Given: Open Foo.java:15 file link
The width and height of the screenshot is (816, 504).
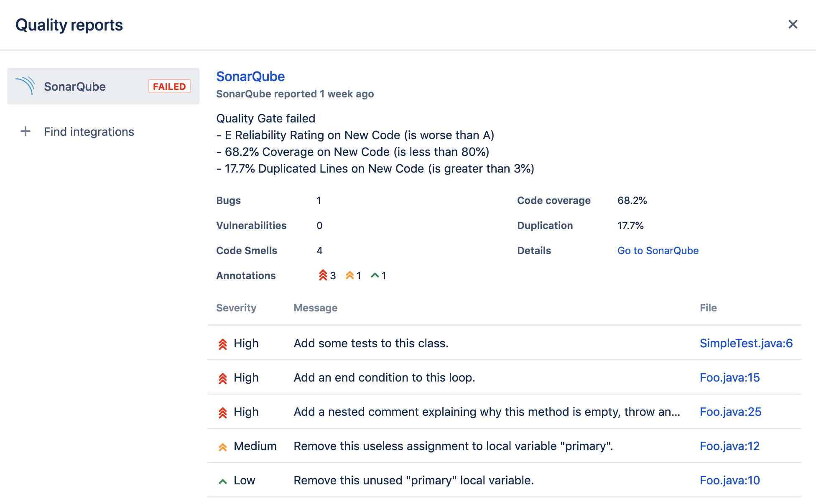Looking at the screenshot, I should tap(729, 377).
